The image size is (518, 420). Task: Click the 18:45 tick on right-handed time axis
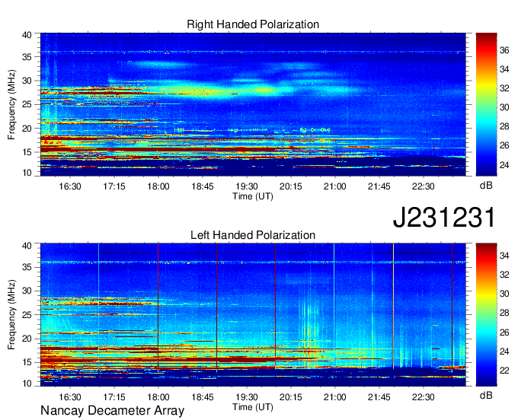click(203, 186)
